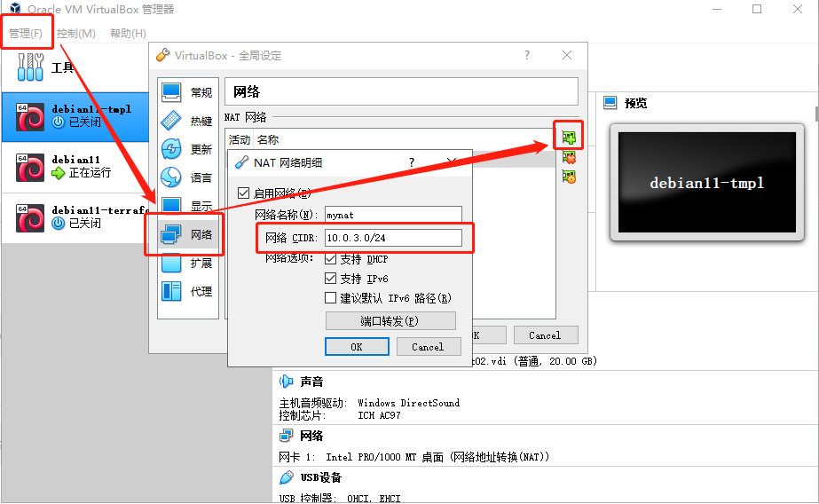Enable 建议默认 IPv6 路径 checkbox
Image resolution: width=819 pixels, height=504 pixels.
pos(331,298)
